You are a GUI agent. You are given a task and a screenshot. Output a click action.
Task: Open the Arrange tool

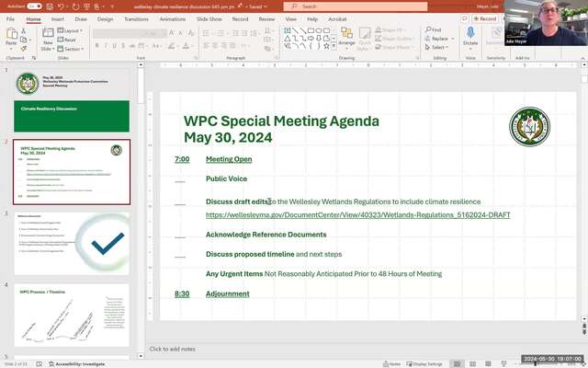[x=346, y=38]
